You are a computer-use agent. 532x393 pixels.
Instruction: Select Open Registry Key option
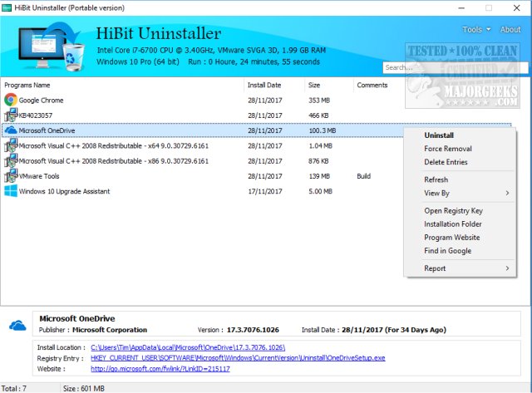click(453, 211)
